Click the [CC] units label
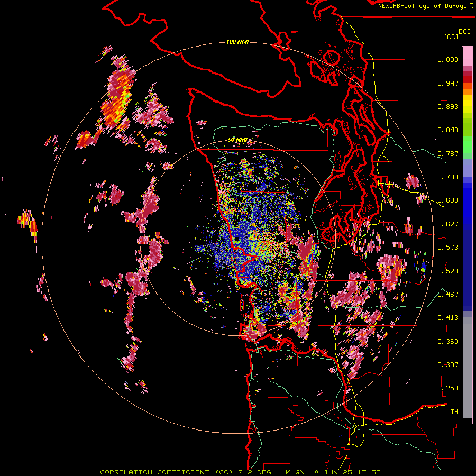This screenshot has width=476, height=476. click(451, 36)
